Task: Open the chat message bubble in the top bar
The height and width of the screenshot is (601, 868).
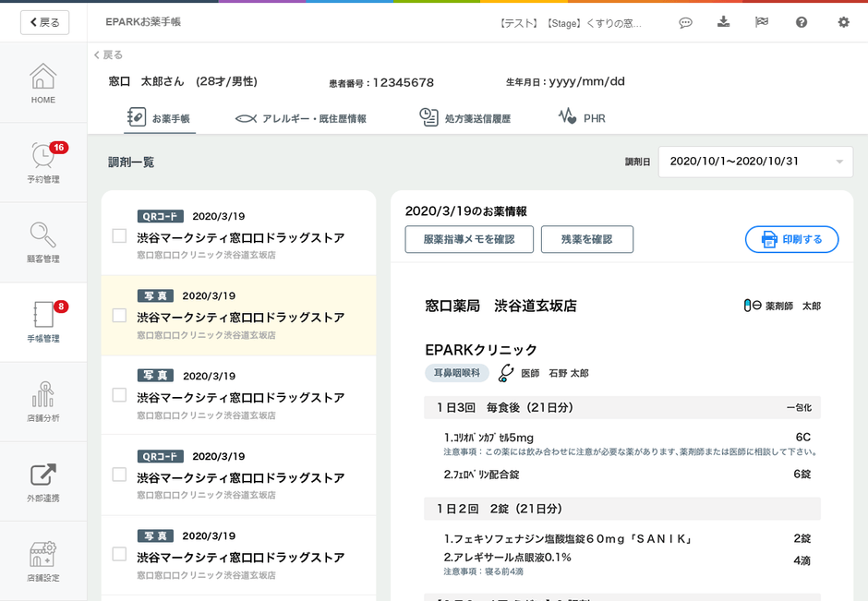Action: coord(685,22)
